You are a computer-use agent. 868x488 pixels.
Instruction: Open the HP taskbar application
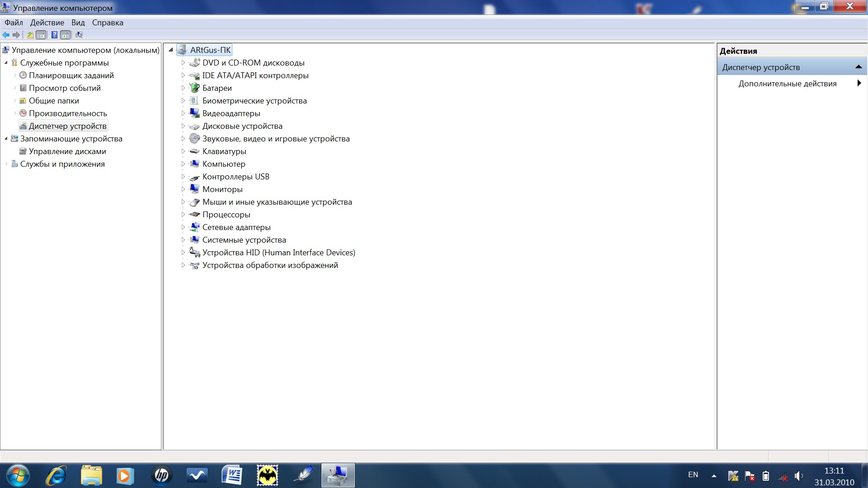pos(161,475)
